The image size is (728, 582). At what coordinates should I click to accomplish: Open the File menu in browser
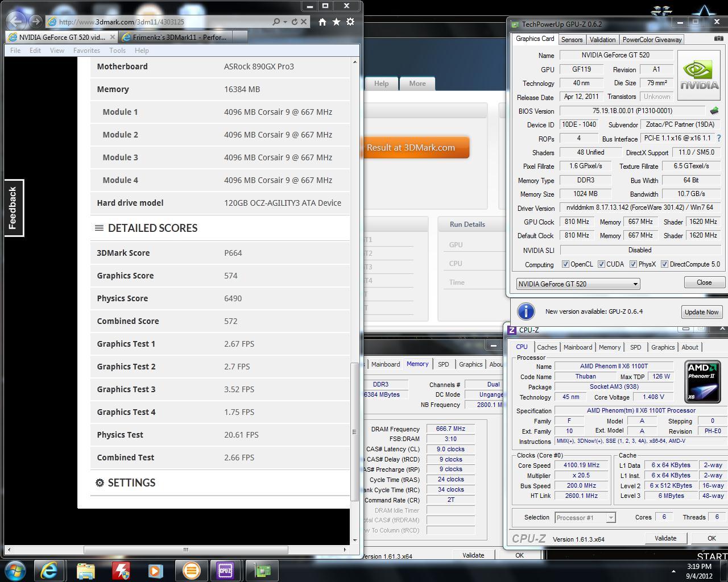pyautogui.click(x=15, y=51)
